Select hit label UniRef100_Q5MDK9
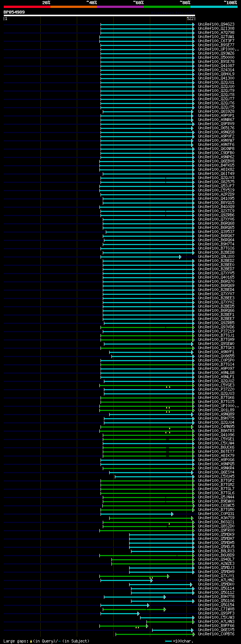 coord(216,535)
